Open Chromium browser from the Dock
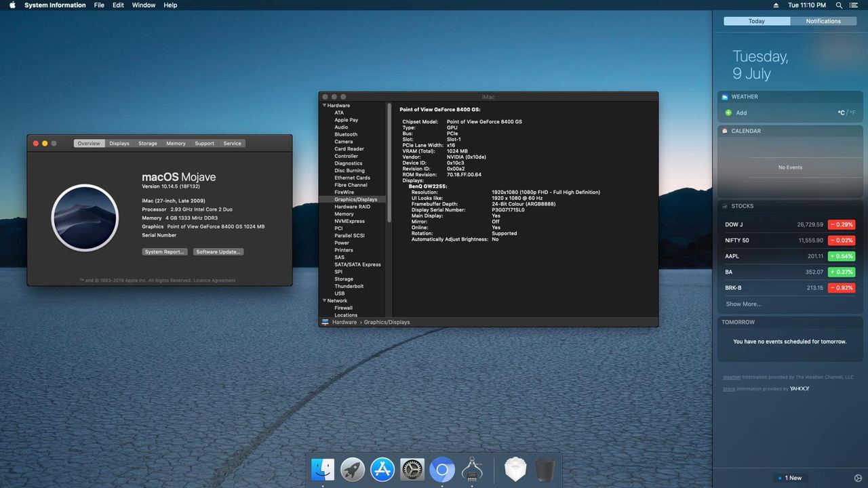Viewport: 868px width, 488px height. [442, 469]
